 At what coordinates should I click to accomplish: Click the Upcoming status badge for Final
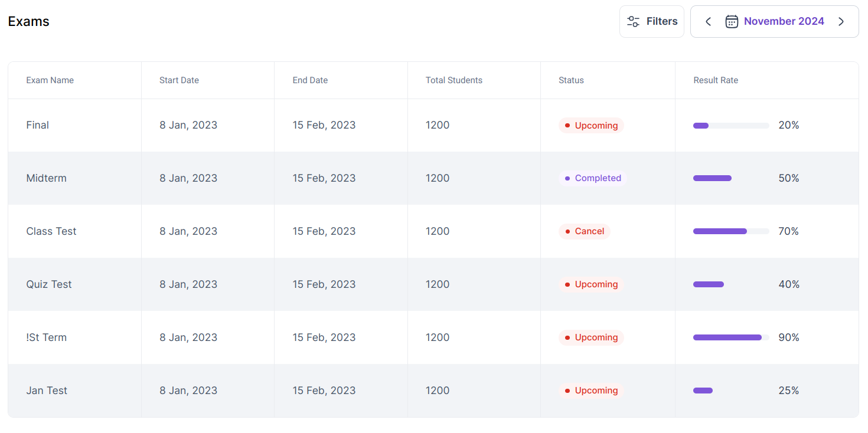click(591, 125)
